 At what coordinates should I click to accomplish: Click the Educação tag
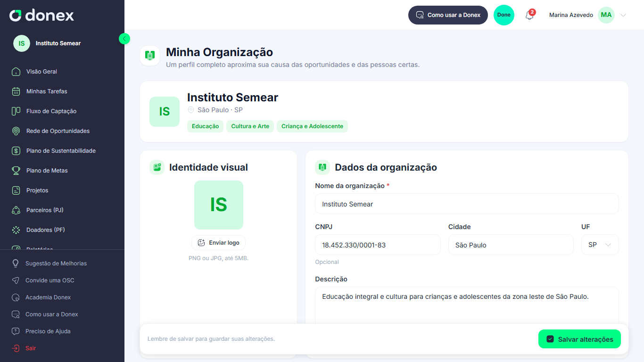click(206, 126)
